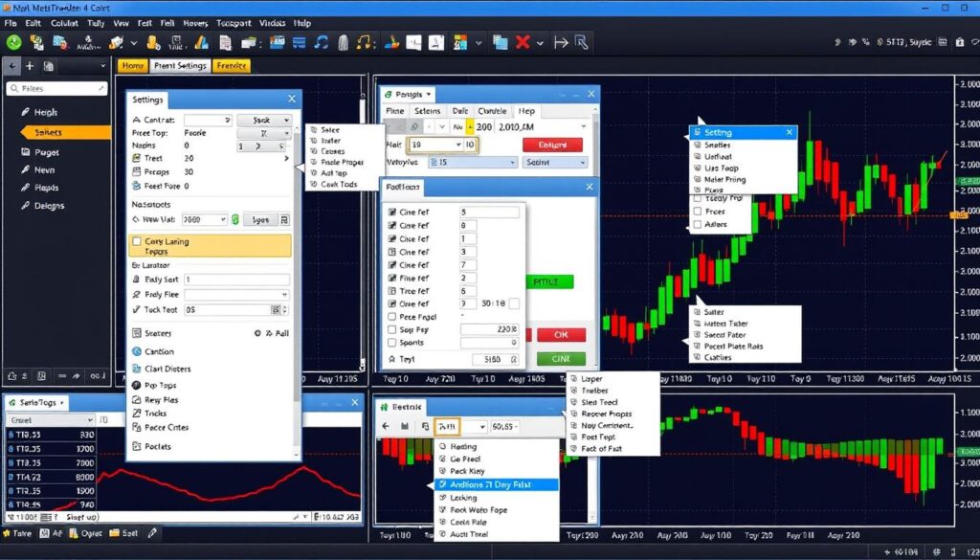Open the Hovers menu in menu bar

(x=194, y=21)
